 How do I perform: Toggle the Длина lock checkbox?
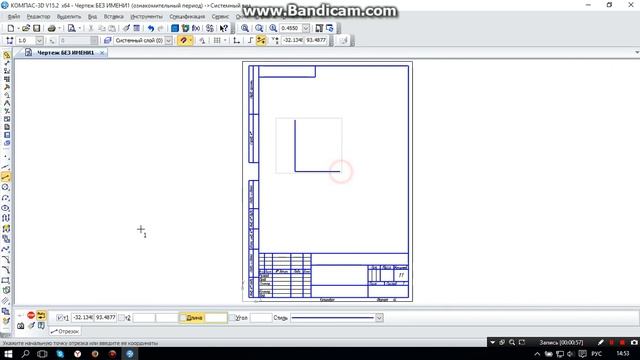click(x=183, y=318)
